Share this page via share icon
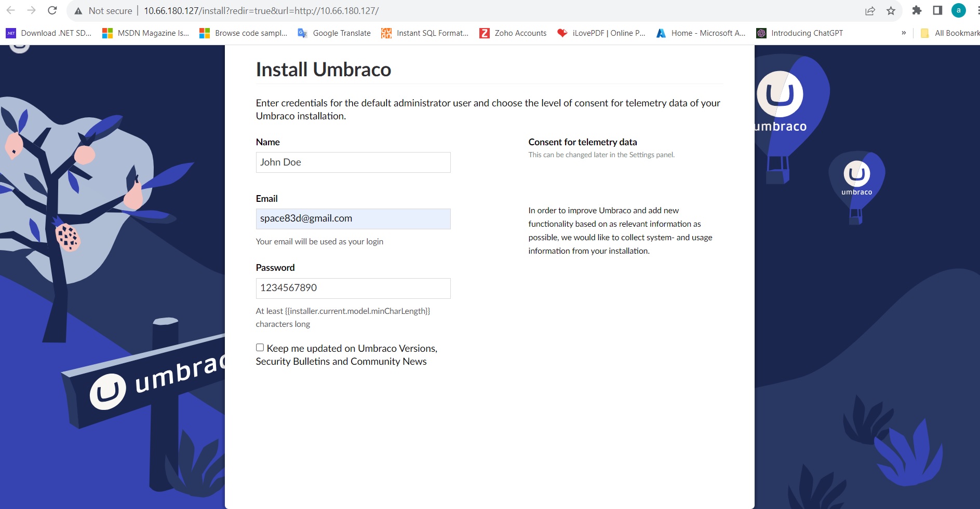980x509 pixels. point(870,11)
